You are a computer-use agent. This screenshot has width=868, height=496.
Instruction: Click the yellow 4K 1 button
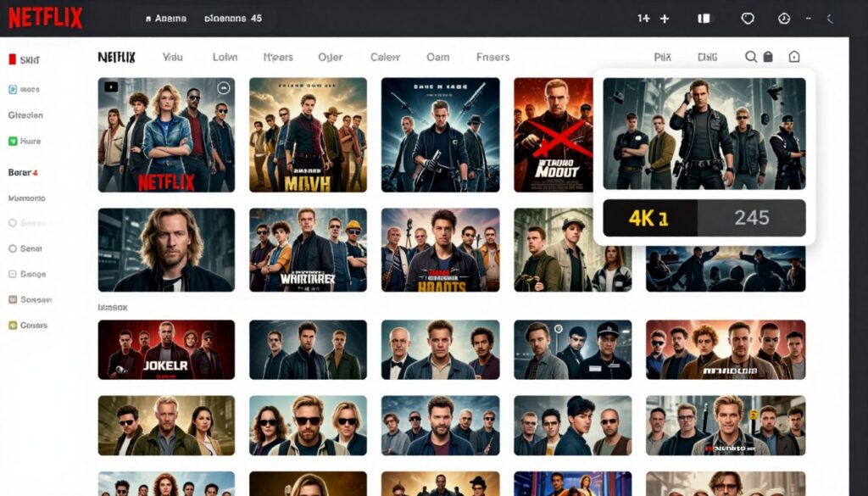coord(649,218)
